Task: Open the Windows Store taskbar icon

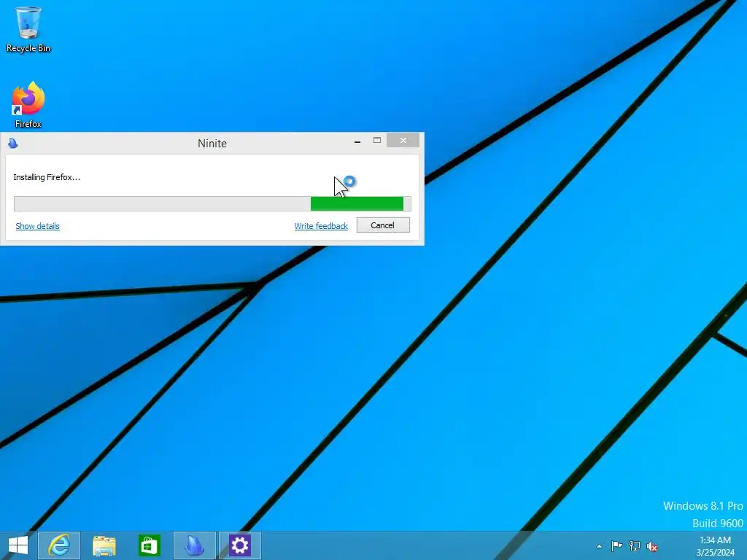Action: pyautogui.click(x=149, y=545)
